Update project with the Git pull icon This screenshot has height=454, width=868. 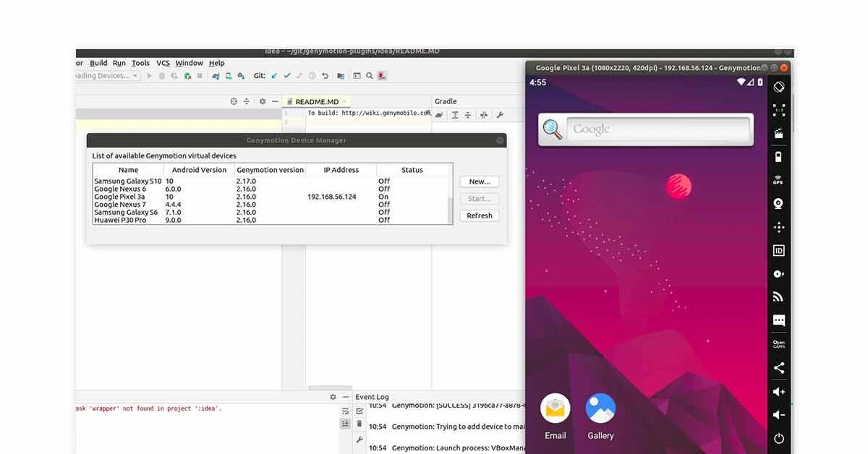(x=274, y=75)
